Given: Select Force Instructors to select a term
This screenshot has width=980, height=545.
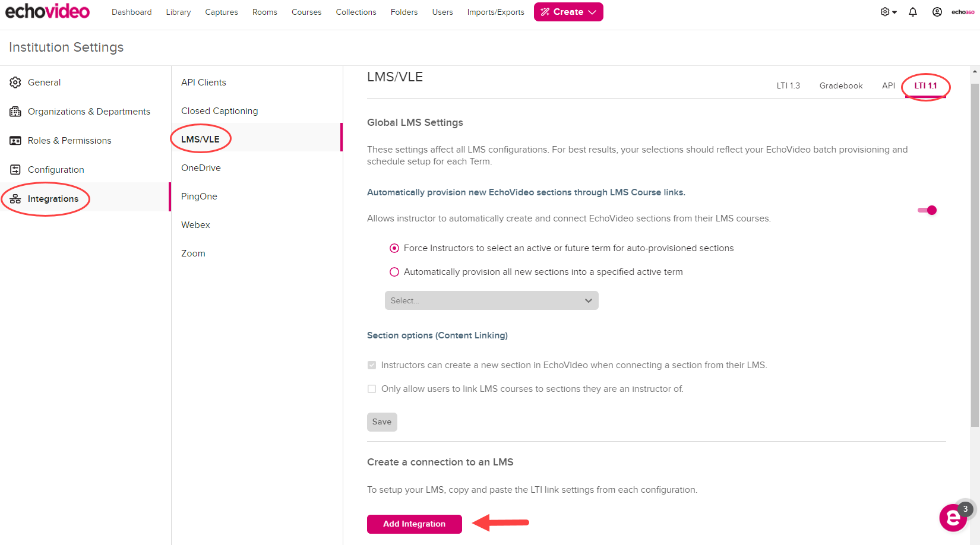Looking at the screenshot, I should tap(394, 248).
